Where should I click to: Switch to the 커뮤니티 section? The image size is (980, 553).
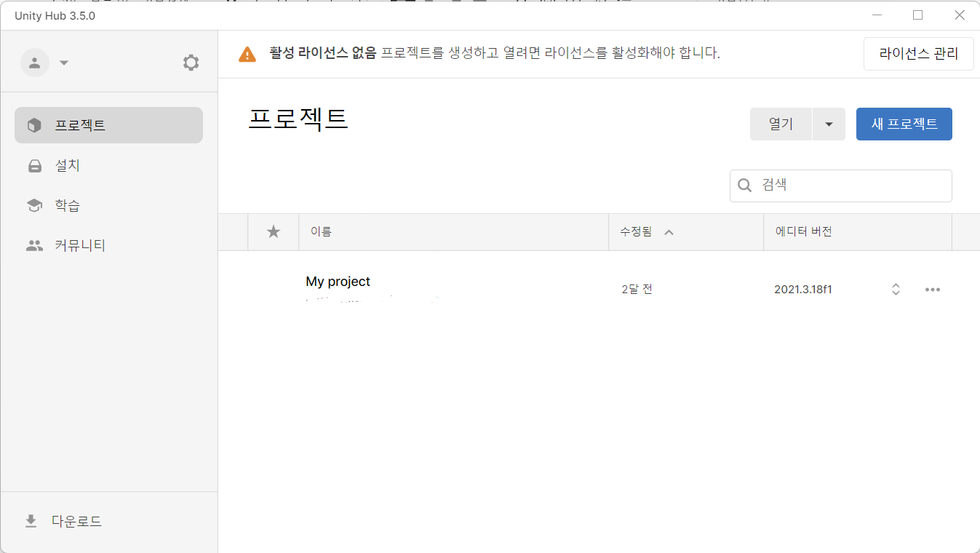(108, 246)
